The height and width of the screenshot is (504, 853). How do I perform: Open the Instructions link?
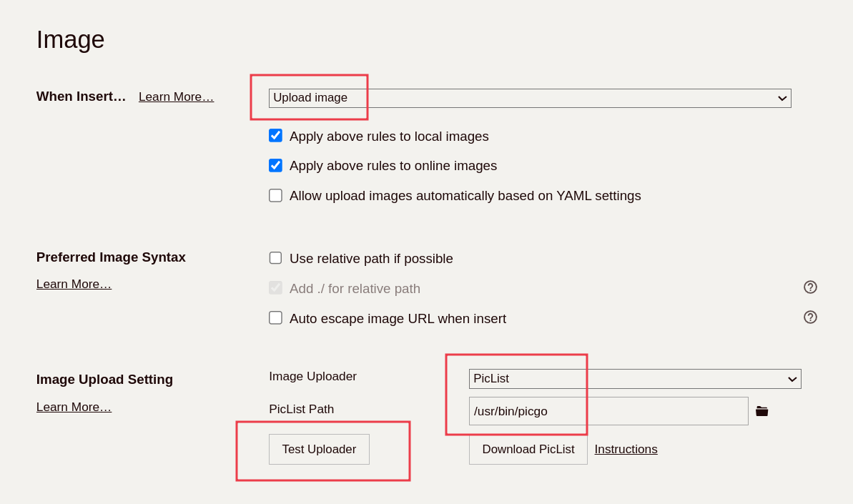click(x=626, y=450)
